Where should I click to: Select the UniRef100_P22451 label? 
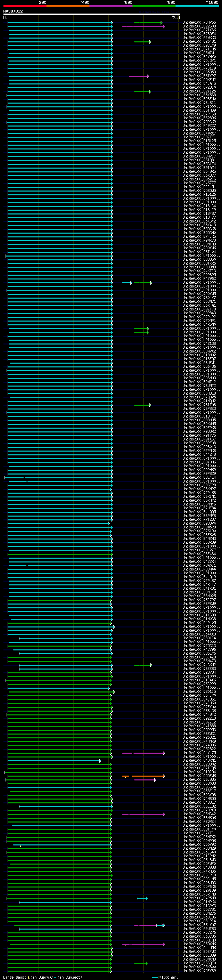pos(199,187)
